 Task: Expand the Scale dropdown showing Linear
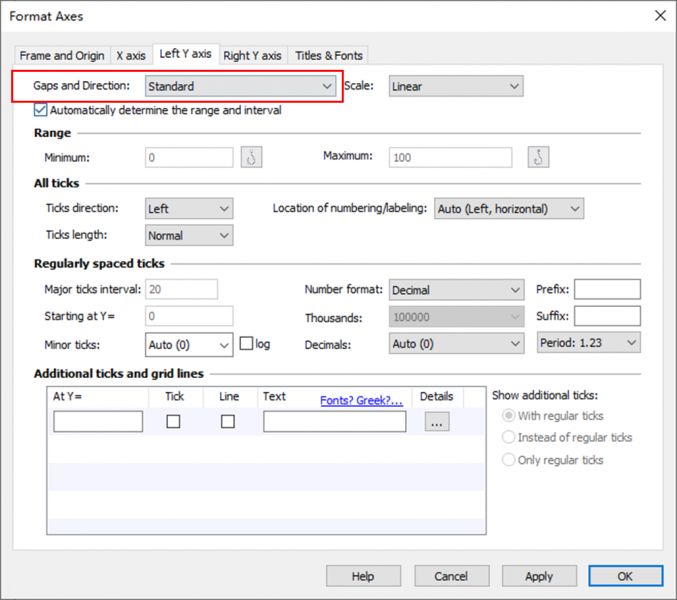pyautogui.click(x=456, y=87)
